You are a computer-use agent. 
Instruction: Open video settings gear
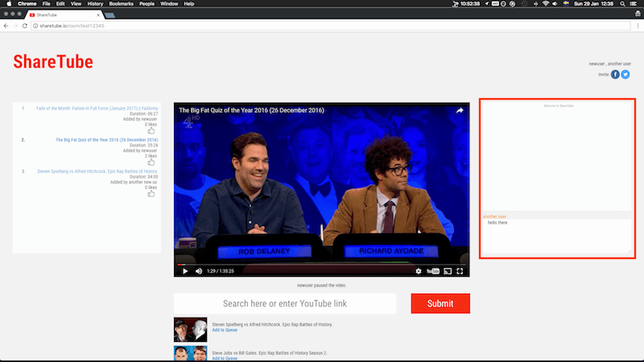tap(418, 271)
